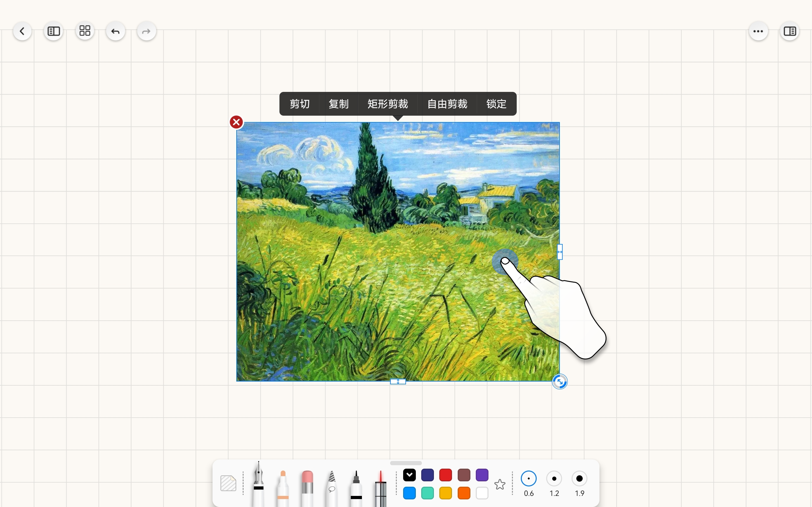Go back using the left chevron button
Screen dimensions: 812x507
tap(22, 31)
